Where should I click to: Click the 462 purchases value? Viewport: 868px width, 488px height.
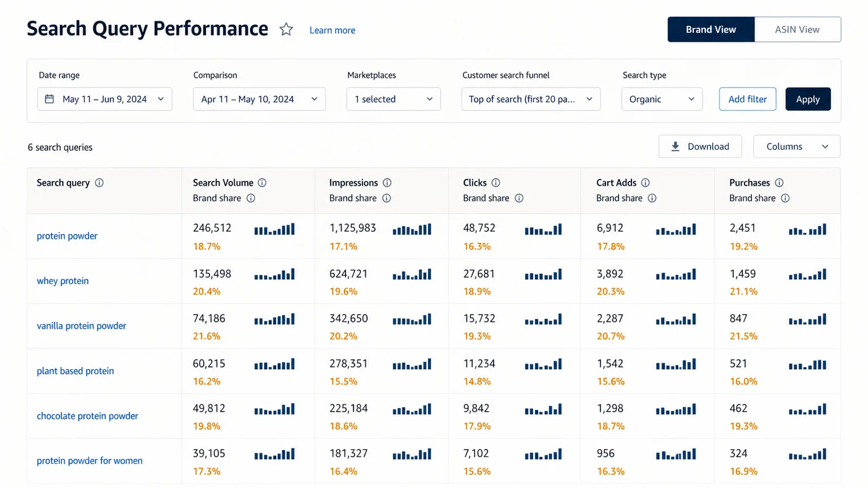pos(738,408)
